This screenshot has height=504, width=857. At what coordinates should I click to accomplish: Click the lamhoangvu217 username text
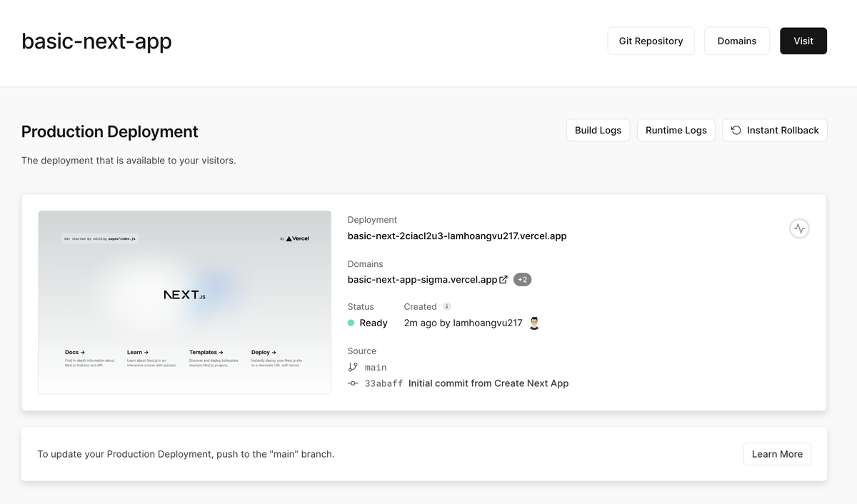(487, 323)
